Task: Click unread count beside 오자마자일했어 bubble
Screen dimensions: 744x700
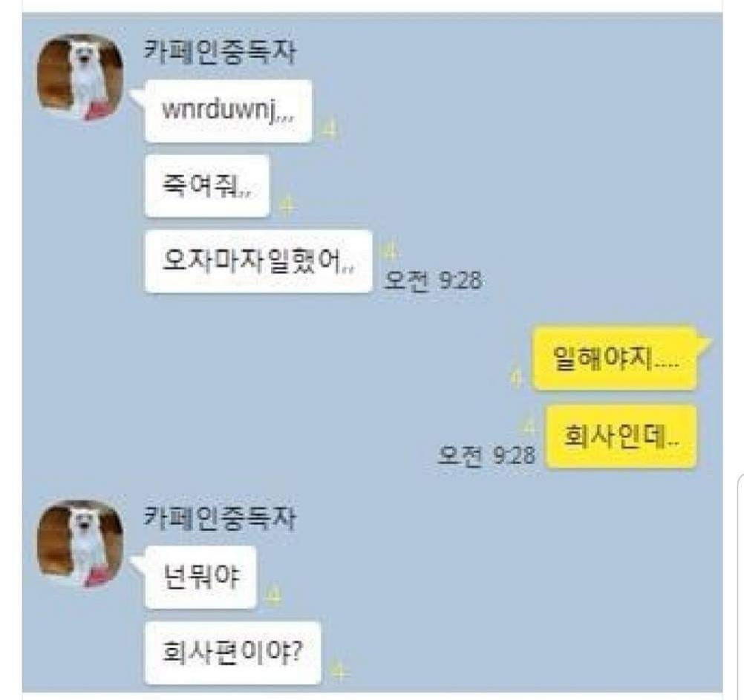Action: click(389, 250)
